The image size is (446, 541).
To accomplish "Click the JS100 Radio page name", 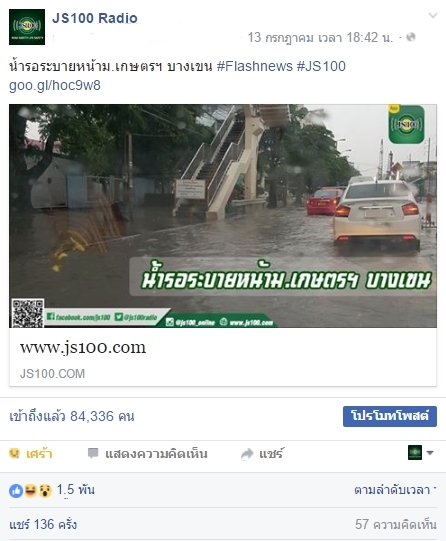I will 95,18.
